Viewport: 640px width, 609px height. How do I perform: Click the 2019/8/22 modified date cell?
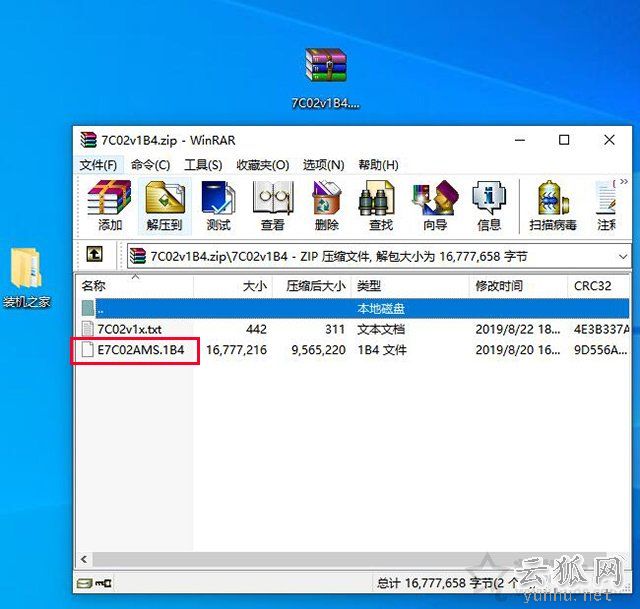518,329
